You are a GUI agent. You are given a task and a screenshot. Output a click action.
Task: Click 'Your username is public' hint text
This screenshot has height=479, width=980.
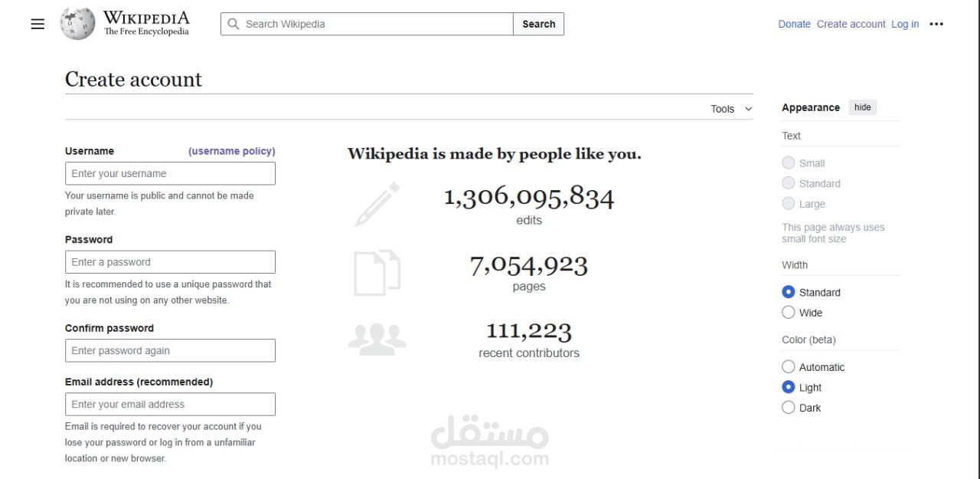click(159, 203)
